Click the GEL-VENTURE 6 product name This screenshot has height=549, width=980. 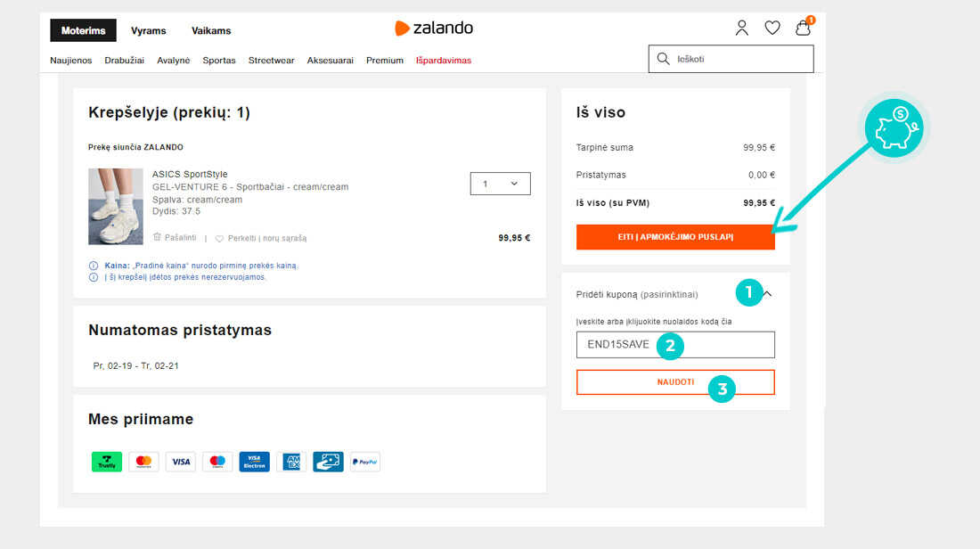tap(250, 187)
